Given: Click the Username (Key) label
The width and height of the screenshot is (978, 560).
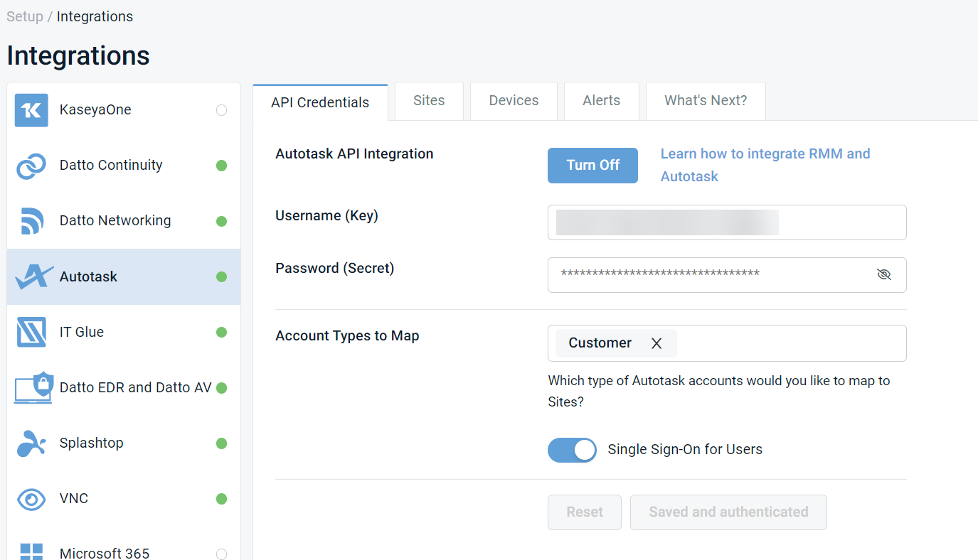Looking at the screenshot, I should [x=326, y=216].
